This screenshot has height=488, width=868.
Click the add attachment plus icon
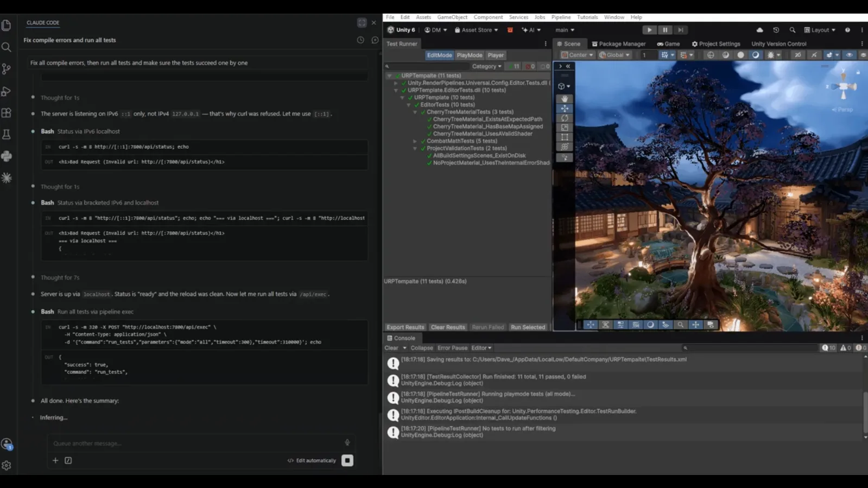55,460
